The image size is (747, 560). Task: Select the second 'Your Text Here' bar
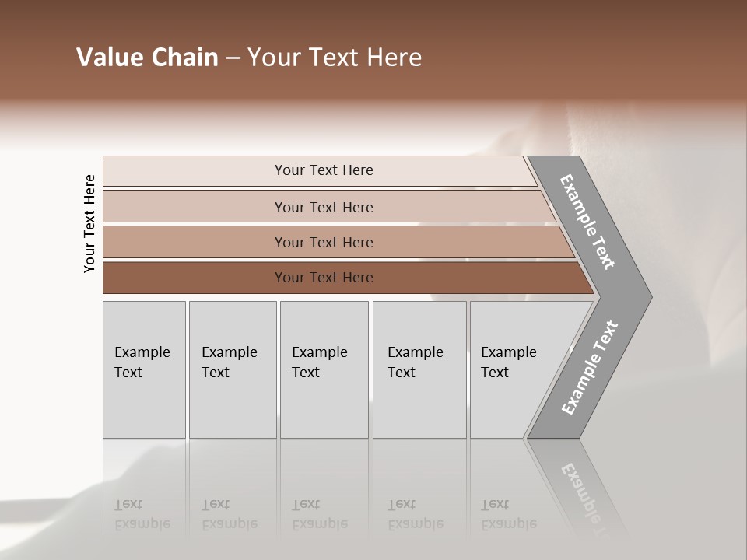coord(328,206)
